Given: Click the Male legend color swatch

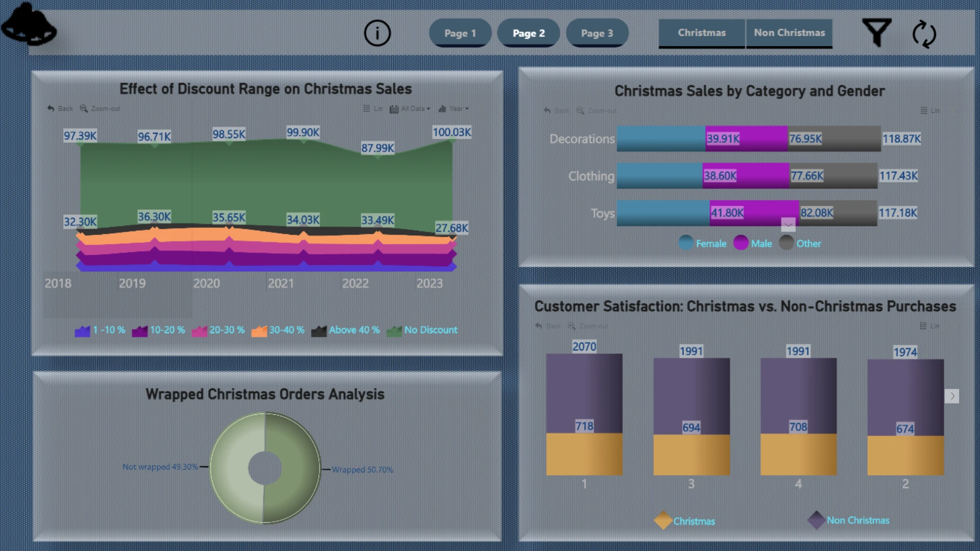Looking at the screenshot, I should tap(741, 243).
